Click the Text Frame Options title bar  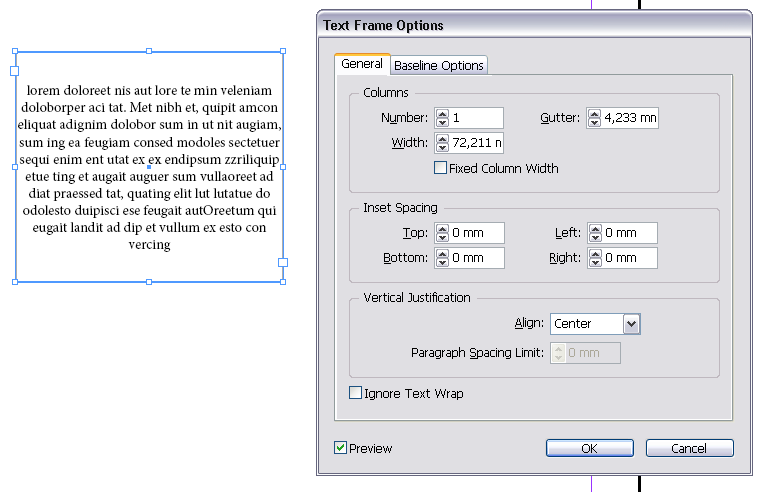click(x=534, y=25)
